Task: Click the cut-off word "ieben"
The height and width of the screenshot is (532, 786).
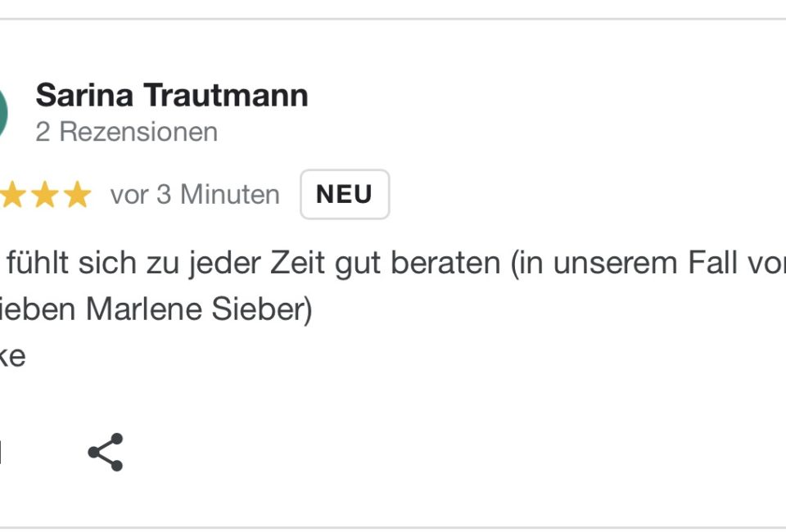Action: 39,310
